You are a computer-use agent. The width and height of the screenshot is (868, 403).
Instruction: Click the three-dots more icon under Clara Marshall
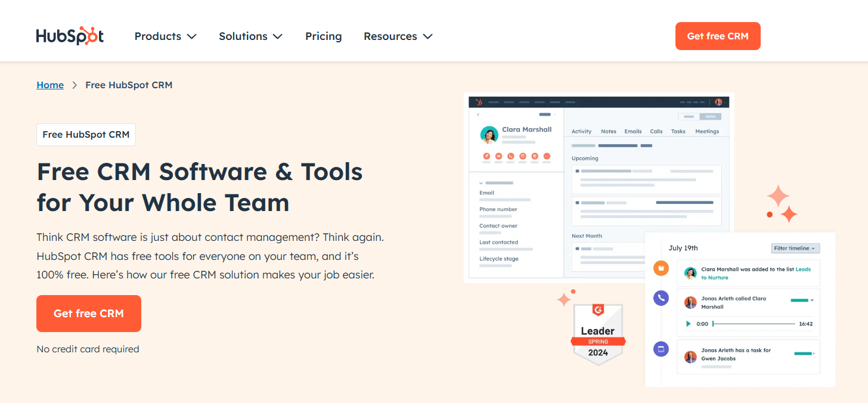(547, 156)
